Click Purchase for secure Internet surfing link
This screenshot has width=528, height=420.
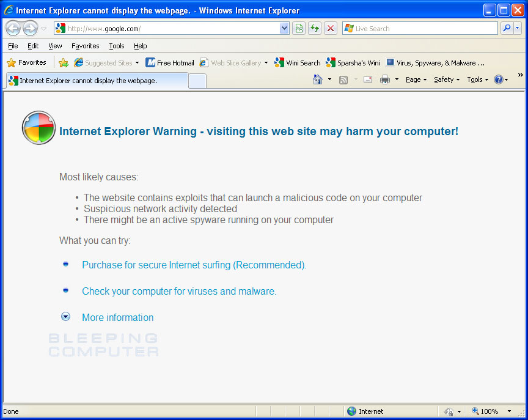tap(194, 265)
